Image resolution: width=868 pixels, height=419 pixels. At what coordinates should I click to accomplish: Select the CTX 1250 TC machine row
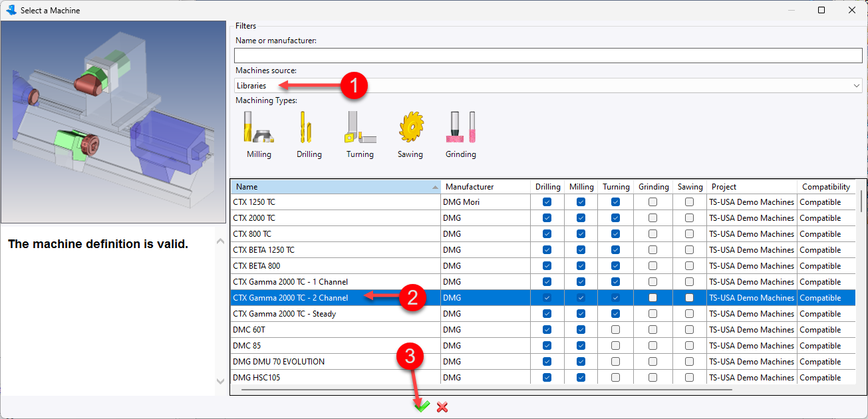(x=543, y=202)
